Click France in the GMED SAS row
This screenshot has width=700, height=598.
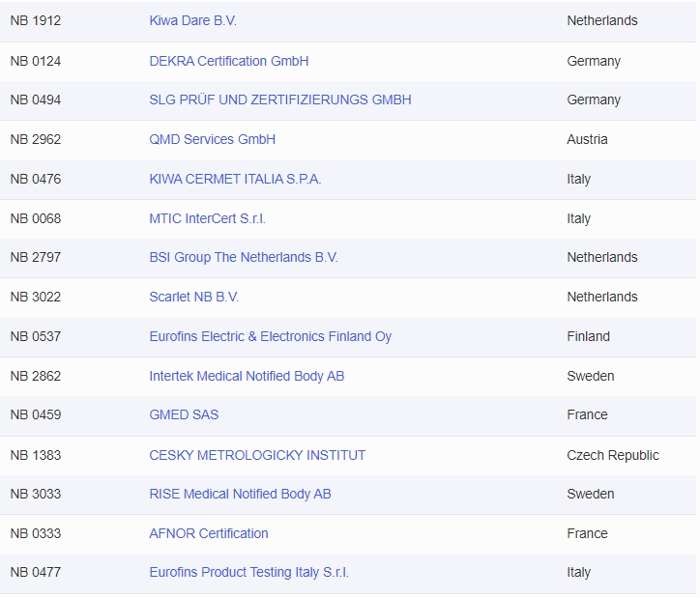point(588,414)
